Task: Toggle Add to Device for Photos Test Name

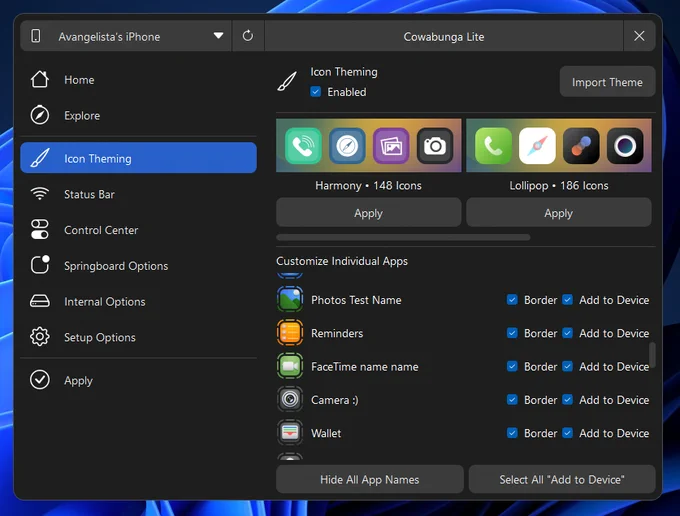Action: coord(568,300)
